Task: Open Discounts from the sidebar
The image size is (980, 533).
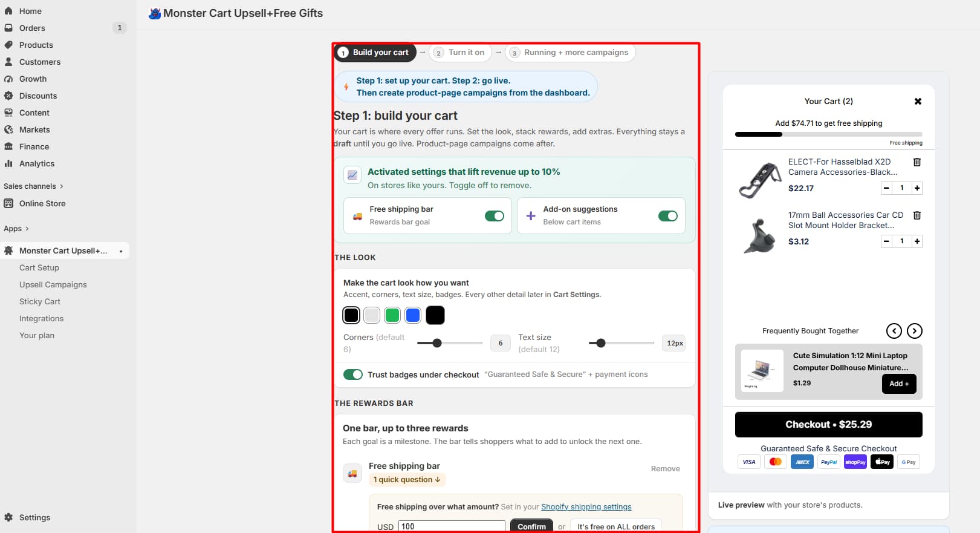Action: point(38,96)
